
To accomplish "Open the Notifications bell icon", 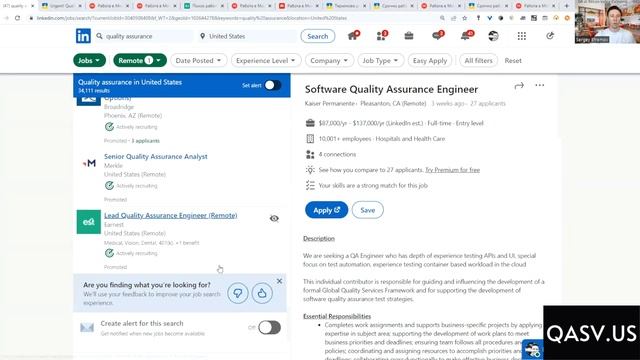I will pos(466,36).
